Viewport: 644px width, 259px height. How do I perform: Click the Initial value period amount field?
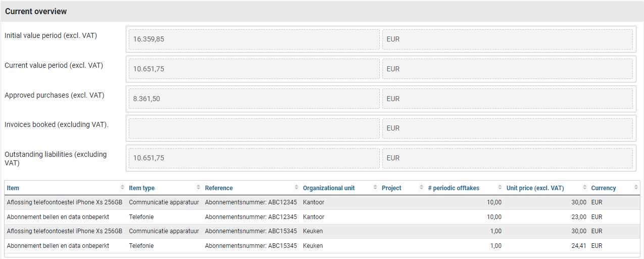pyautogui.click(x=254, y=39)
